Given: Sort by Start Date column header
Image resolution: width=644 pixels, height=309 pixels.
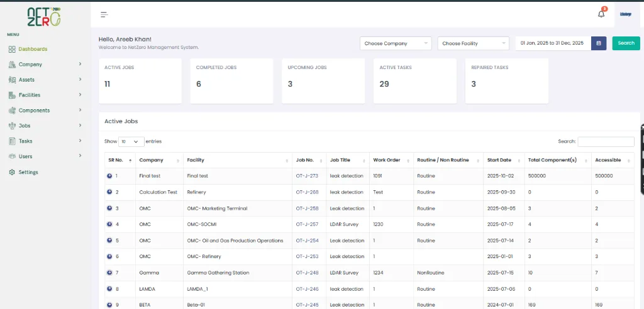Looking at the screenshot, I should point(504,160).
